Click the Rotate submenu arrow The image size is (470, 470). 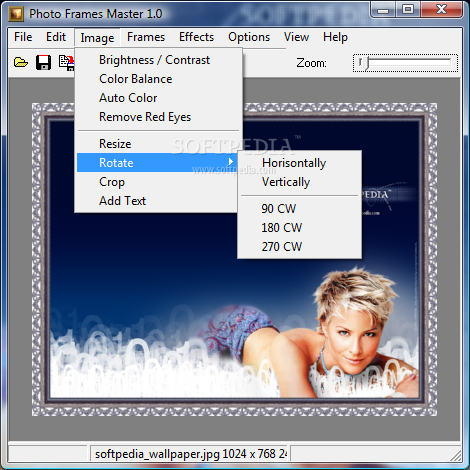pyautogui.click(x=231, y=162)
